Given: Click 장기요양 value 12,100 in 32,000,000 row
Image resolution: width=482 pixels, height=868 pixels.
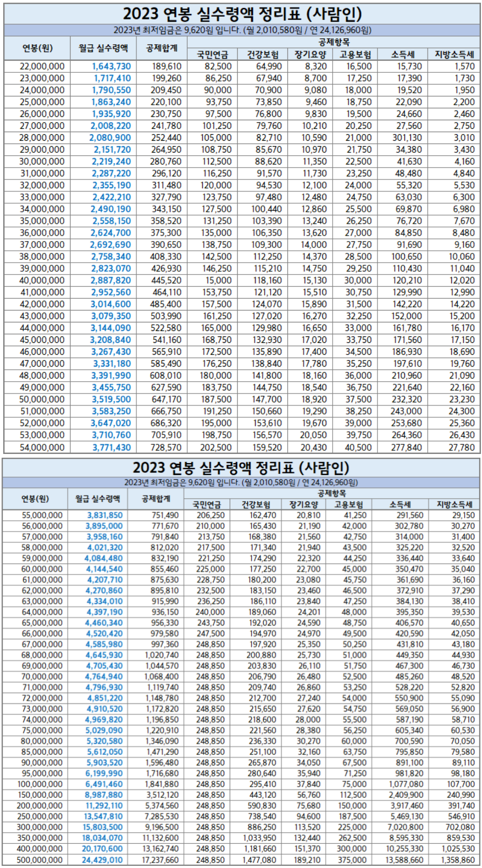Looking at the screenshot, I should [x=314, y=185].
